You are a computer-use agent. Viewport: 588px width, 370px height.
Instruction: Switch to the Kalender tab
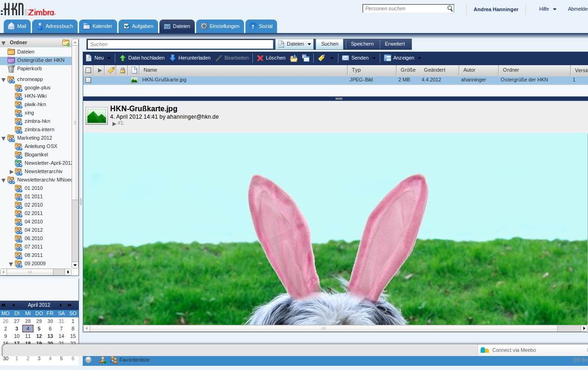coord(98,27)
